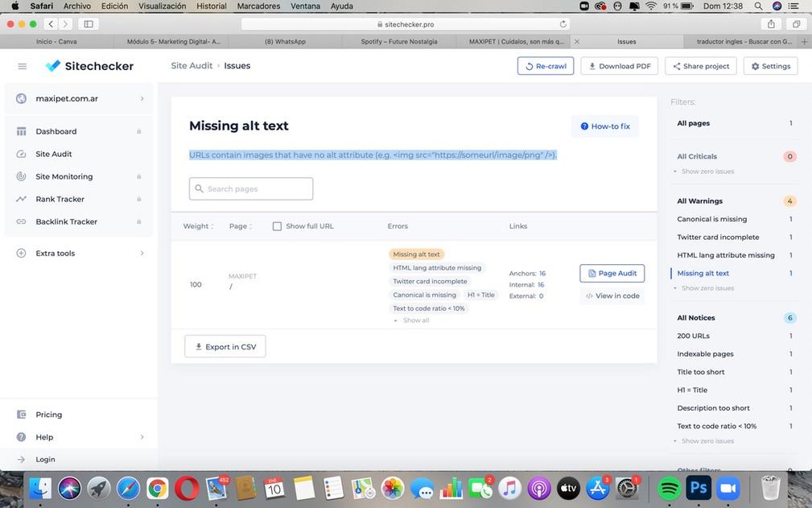This screenshot has width=812, height=508.
Task: Click the Safari share icon
Action: (x=771, y=24)
